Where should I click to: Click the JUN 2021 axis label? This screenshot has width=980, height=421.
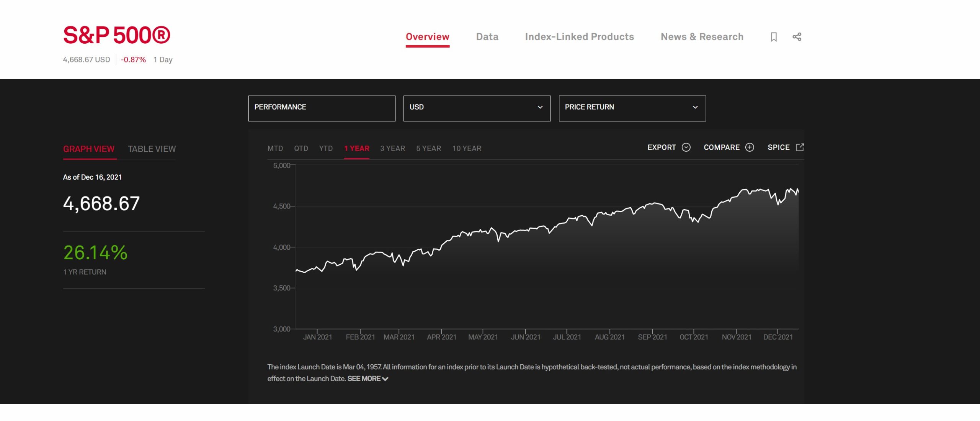(525, 337)
